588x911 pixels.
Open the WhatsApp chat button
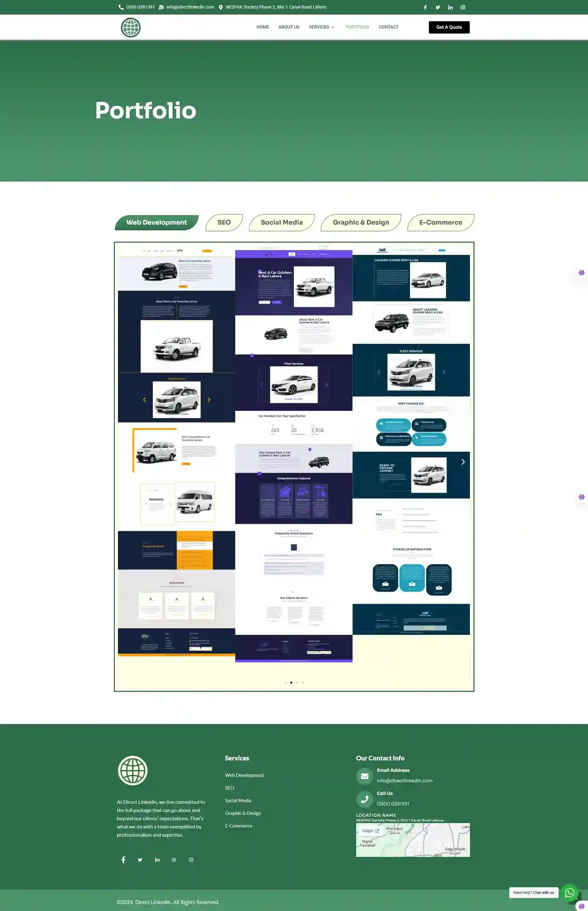coord(569,892)
